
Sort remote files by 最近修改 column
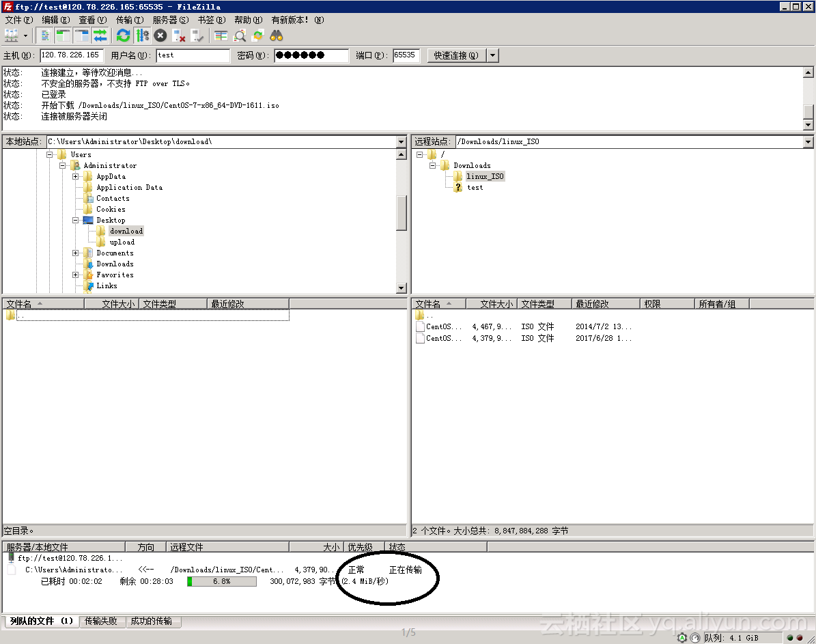(x=606, y=304)
